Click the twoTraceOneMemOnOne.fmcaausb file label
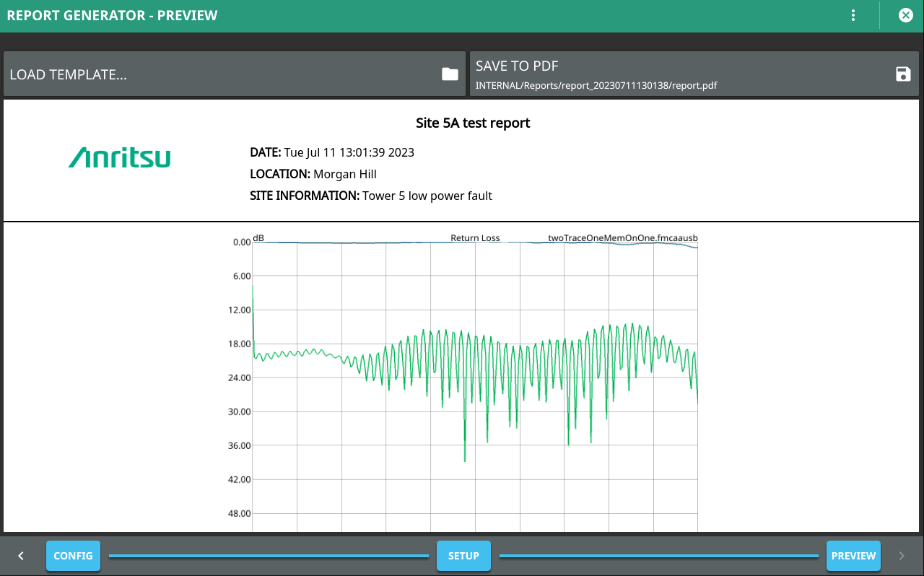The image size is (924, 576). [x=622, y=237]
